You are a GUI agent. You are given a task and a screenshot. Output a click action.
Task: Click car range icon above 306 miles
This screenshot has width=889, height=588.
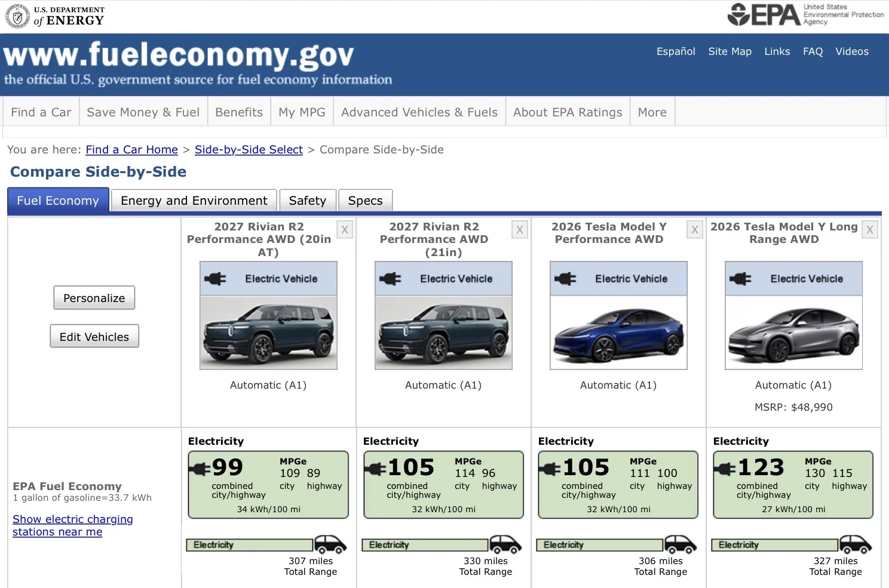(680, 544)
